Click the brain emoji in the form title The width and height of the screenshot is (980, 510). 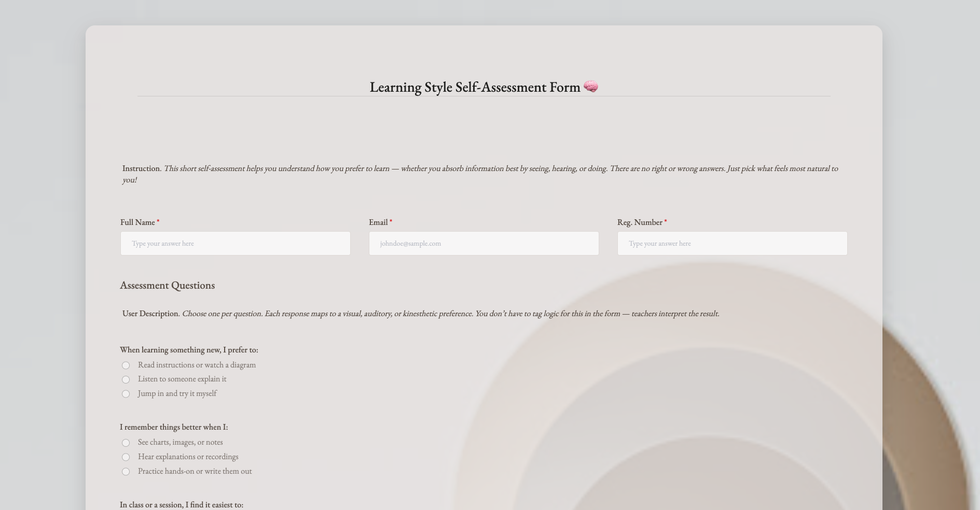tap(591, 87)
